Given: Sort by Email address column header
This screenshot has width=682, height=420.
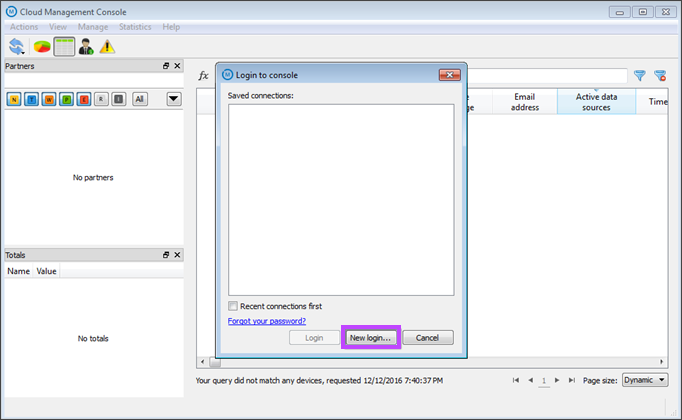Looking at the screenshot, I should (x=525, y=102).
